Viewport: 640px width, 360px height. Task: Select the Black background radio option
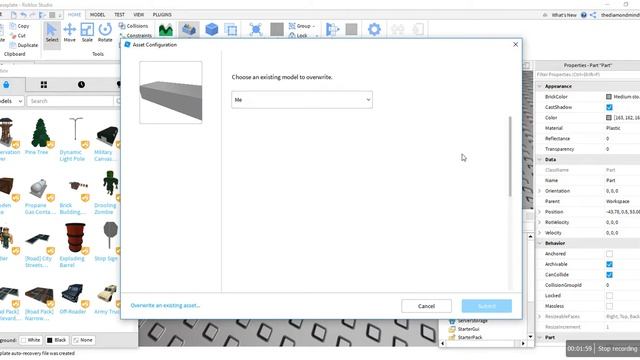57,340
